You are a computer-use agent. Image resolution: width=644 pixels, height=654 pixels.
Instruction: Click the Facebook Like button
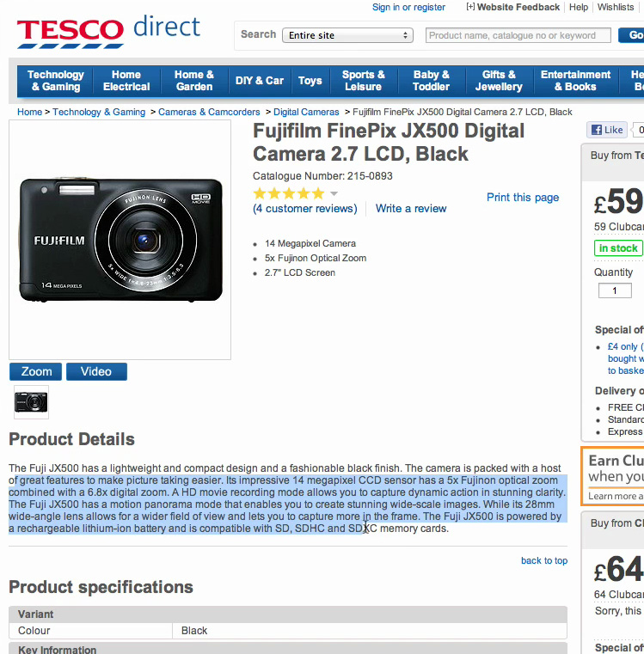pyautogui.click(x=607, y=130)
